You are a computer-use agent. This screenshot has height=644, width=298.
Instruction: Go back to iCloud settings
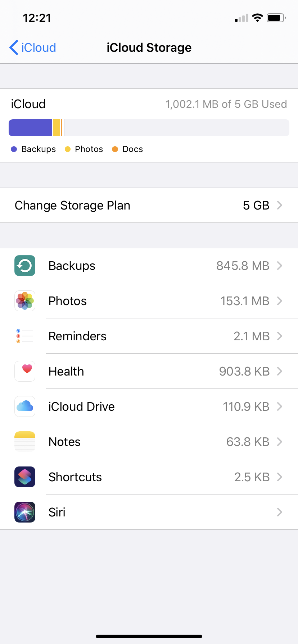32,47
